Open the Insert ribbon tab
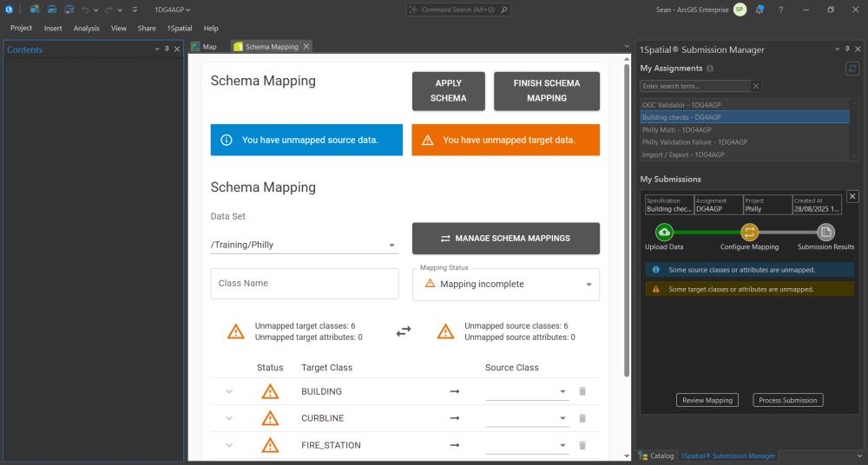 [x=53, y=29]
